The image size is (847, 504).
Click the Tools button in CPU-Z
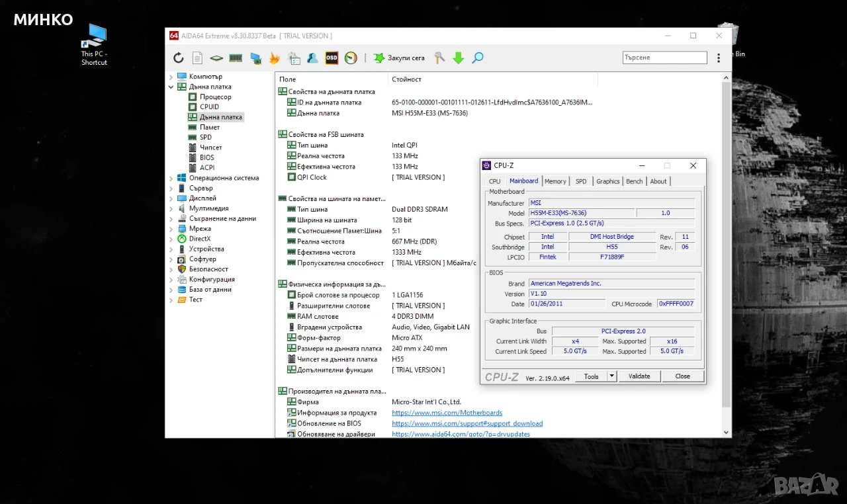click(591, 376)
